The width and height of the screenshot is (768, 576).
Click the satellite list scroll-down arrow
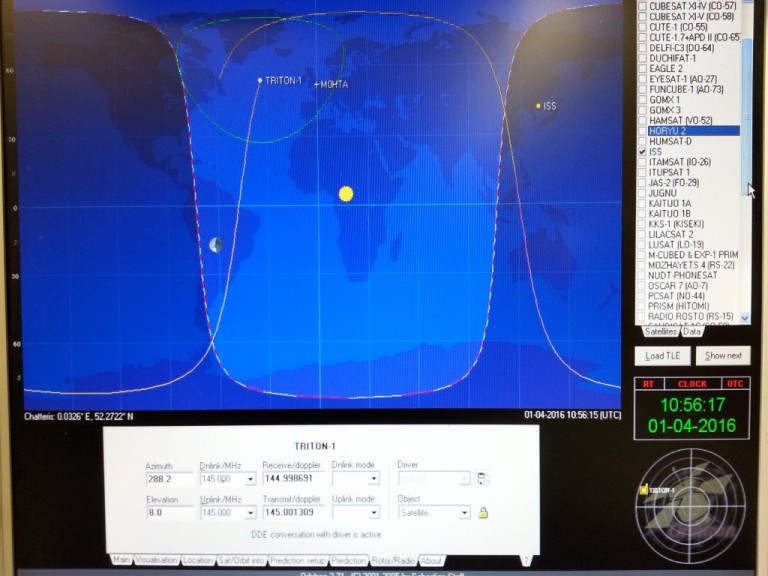pyautogui.click(x=745, y=318)
